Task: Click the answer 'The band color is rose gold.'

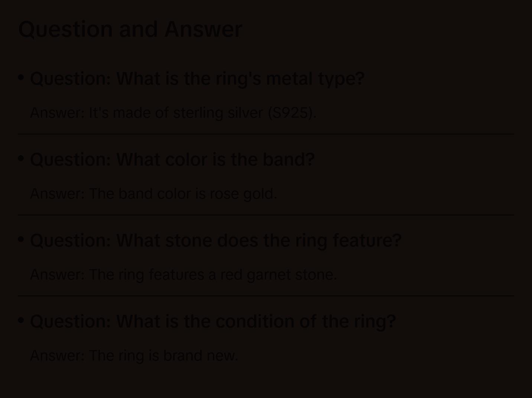Action: pyautogui.click(x=153, y=194)
